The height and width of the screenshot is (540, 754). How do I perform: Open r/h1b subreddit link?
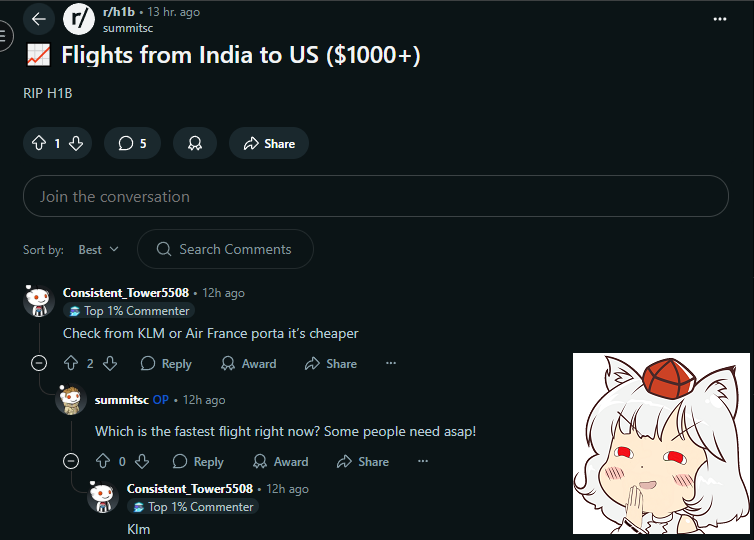tap(119, 12)
